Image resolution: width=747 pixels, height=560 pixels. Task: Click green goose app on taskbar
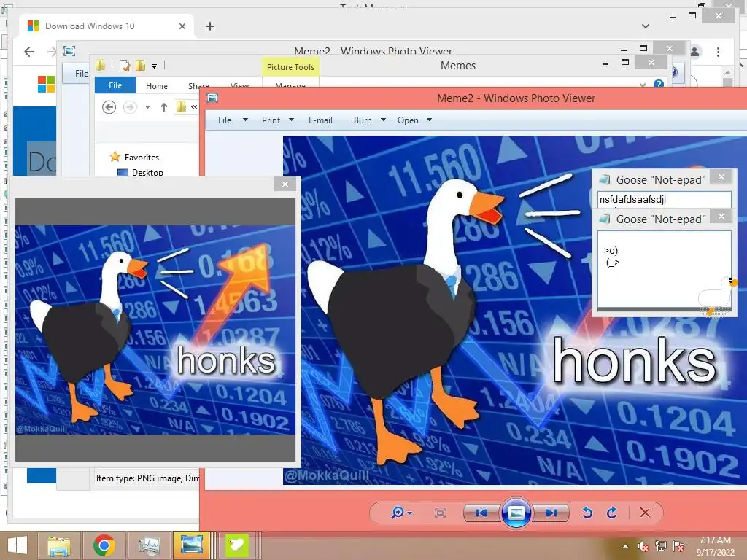(x=237, y=545)
